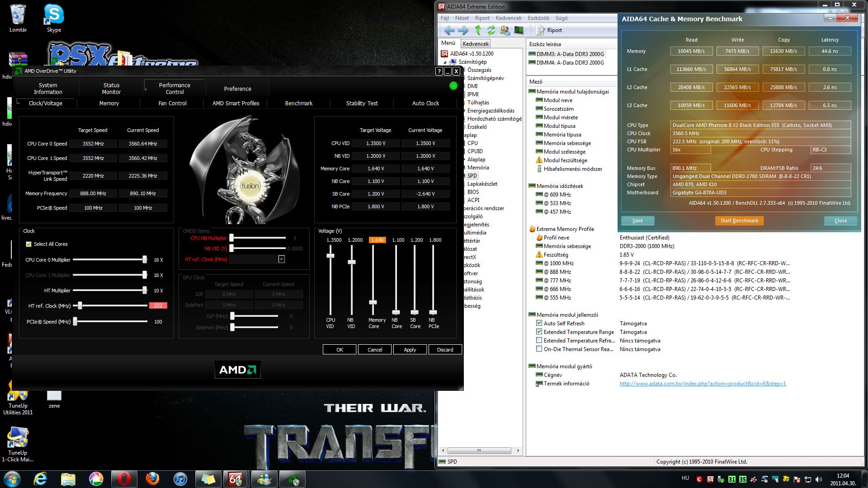
Task: Select Túlhajtás in AIDA64 tree
Action: tap(478, 103)
